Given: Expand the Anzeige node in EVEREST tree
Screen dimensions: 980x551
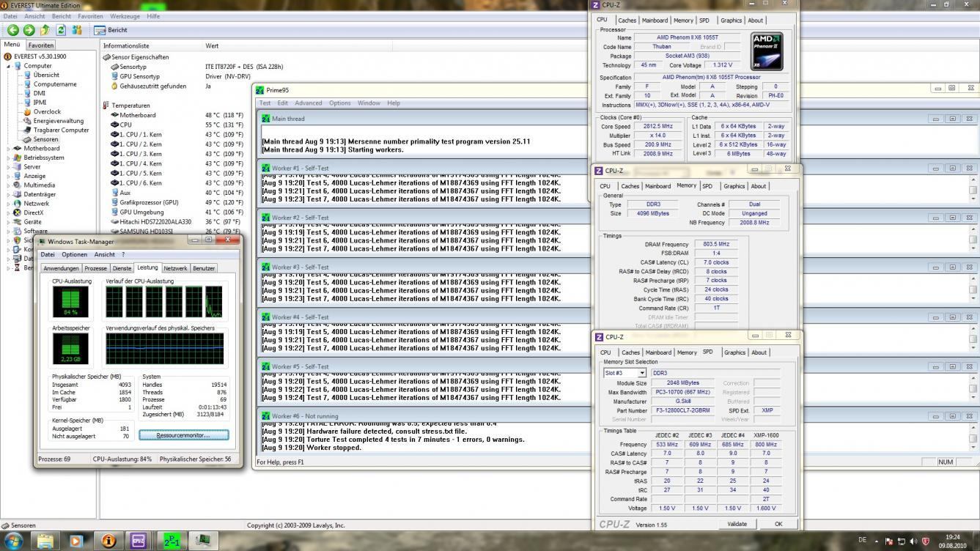Looking at the screenshot, I should (x=9, y=176).
